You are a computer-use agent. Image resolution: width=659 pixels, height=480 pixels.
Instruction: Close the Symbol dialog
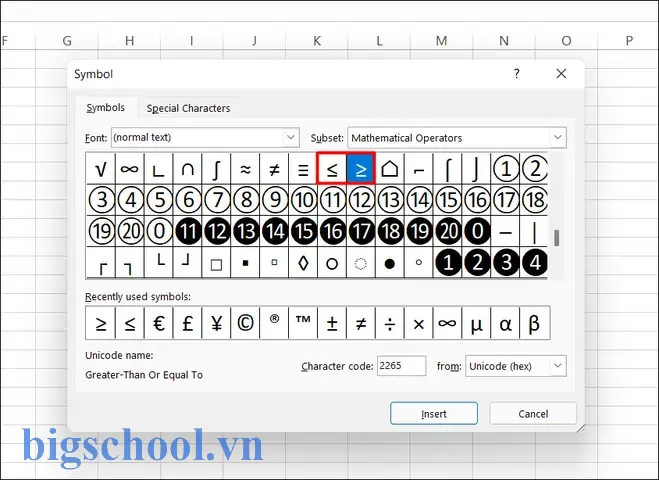coord(561,74)
